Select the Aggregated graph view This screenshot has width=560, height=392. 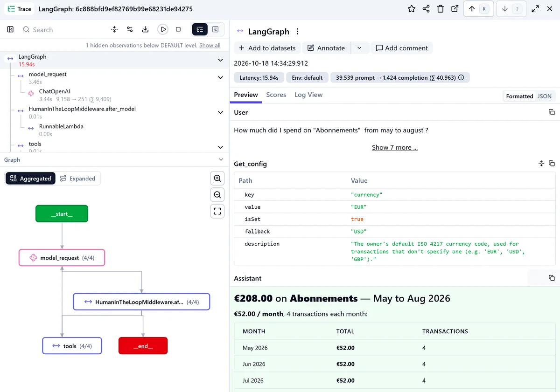tap(30, 179)
